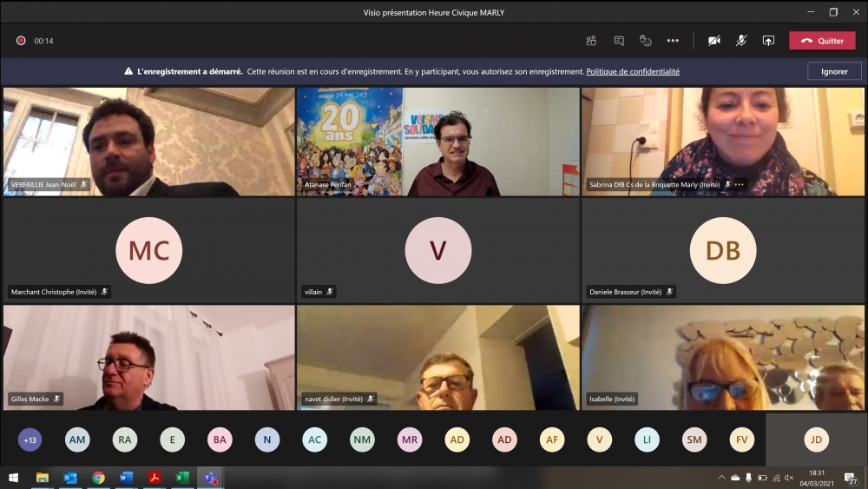Open the Windows Start menu
868x489 pixels.
coord(13,478)
